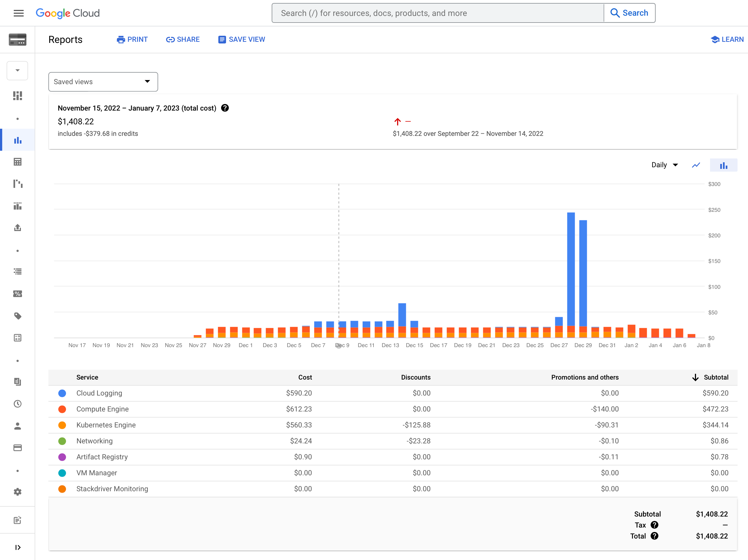748x560 pixels.
Task: Click the -$140.00 Compute Engine promotion
Action: pyautogui.click(x=605, y=409)
